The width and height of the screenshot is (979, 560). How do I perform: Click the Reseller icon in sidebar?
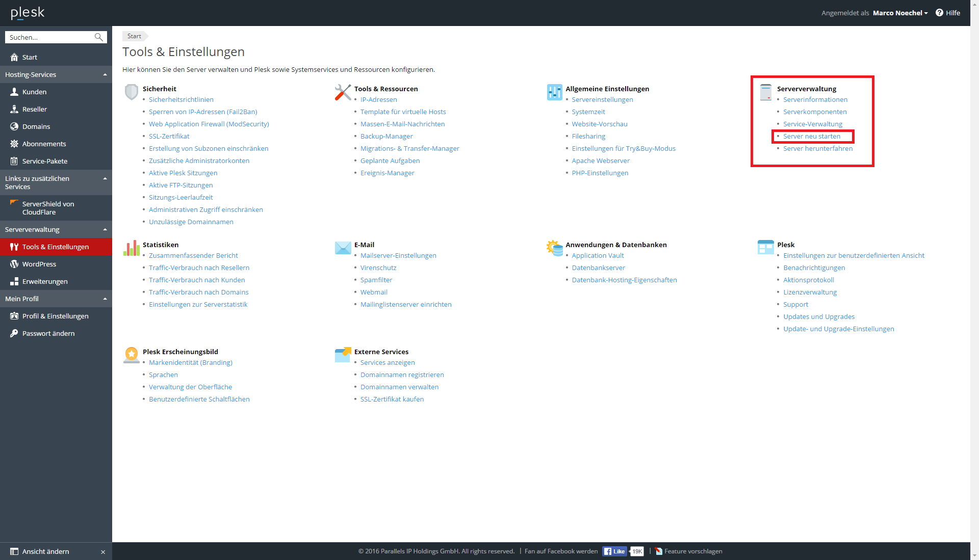click(x=14, y=109)
